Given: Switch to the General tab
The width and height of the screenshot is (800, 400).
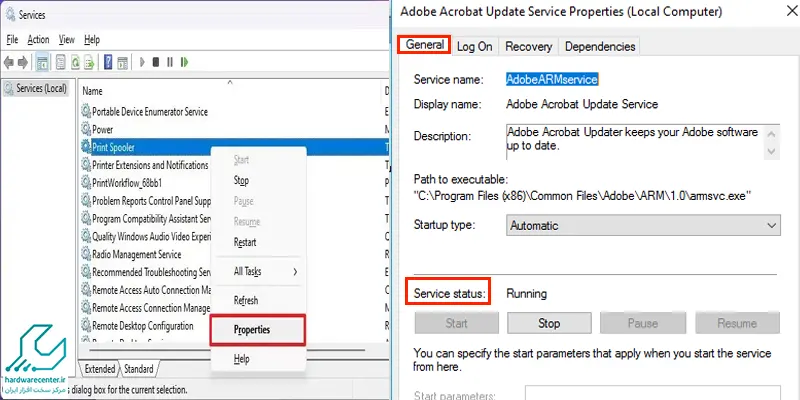Looking at the screenshot, I should tap(424, 45).
